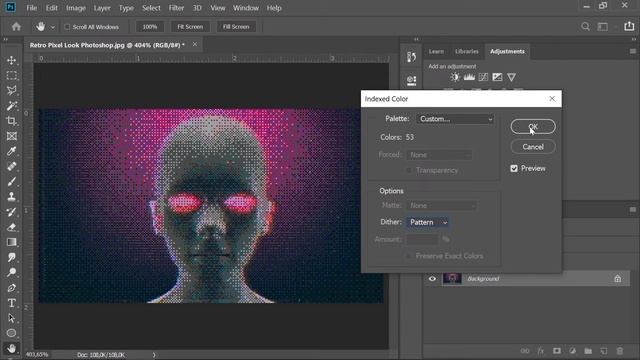Expand the Hand tool preset arrow
This screenshot has height=360, width=640.
[x=53, y=27]
